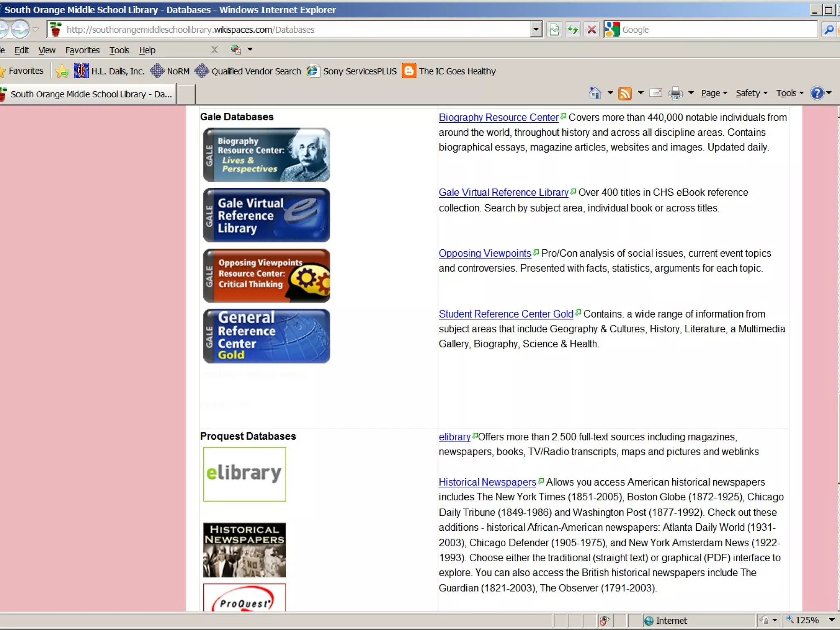
Task: Click the Home toolbar icon
Action: [595, 94]
